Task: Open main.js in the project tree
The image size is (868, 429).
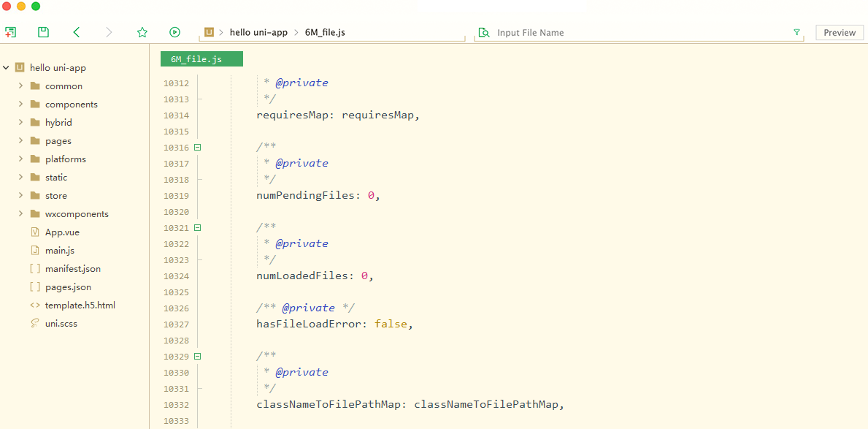Action: click(60, 251)
